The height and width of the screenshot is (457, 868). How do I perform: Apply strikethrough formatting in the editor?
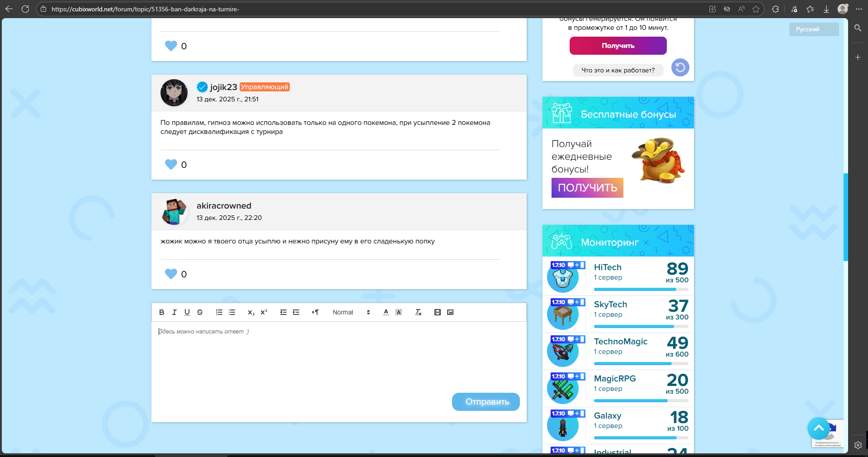tap(200, 312)
